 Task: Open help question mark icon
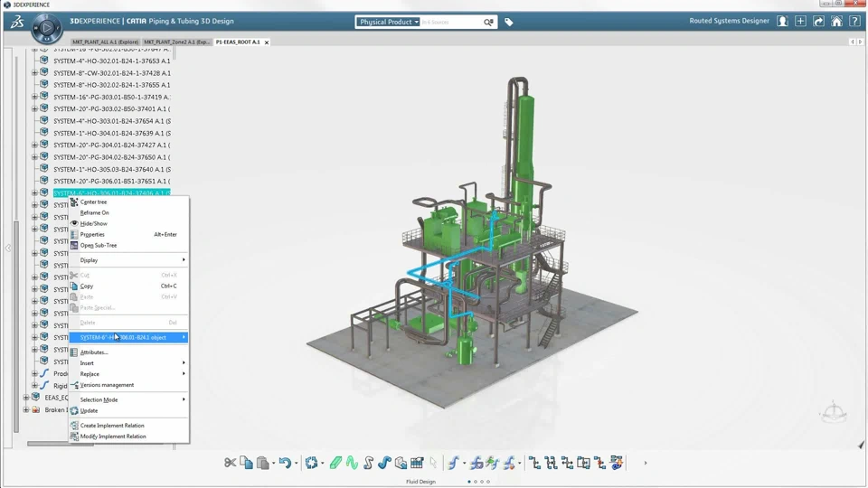point(854,22)
